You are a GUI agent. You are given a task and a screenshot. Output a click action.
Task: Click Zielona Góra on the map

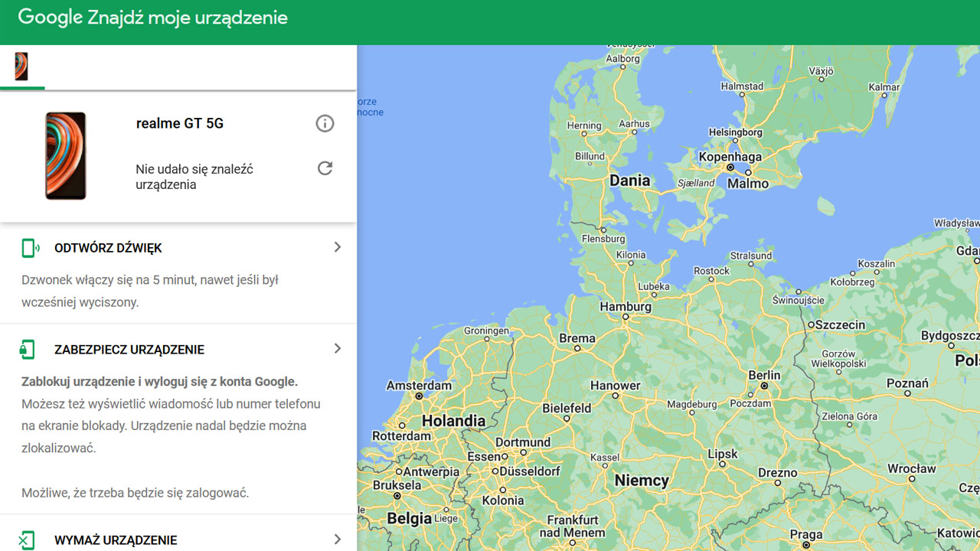tap(849, 416)
